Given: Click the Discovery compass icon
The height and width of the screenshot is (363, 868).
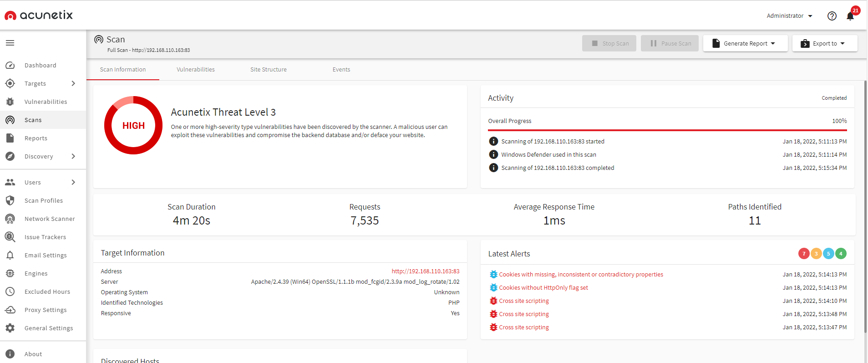Looking at the screenshot, I should pos(10,156).
